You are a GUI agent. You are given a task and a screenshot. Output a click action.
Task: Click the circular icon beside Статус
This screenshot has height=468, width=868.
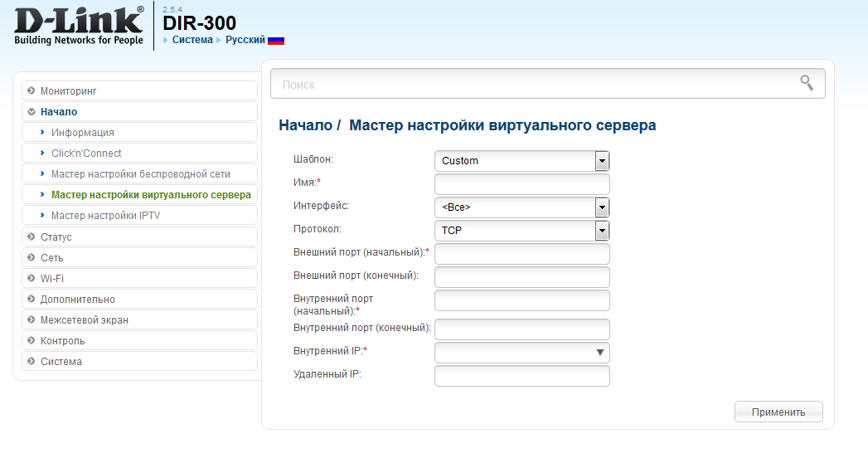pos(32,236)
